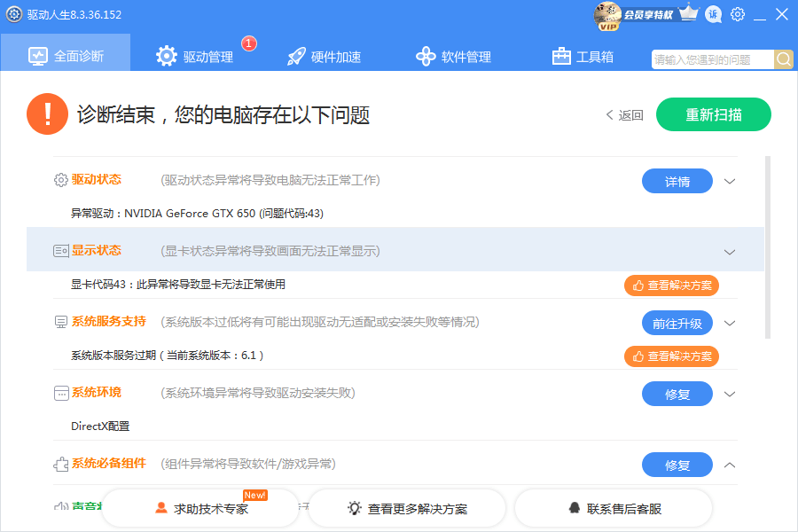Click the 系统必备组件 puzzle icon
This screenshot has height=532, width=798.
60,464
